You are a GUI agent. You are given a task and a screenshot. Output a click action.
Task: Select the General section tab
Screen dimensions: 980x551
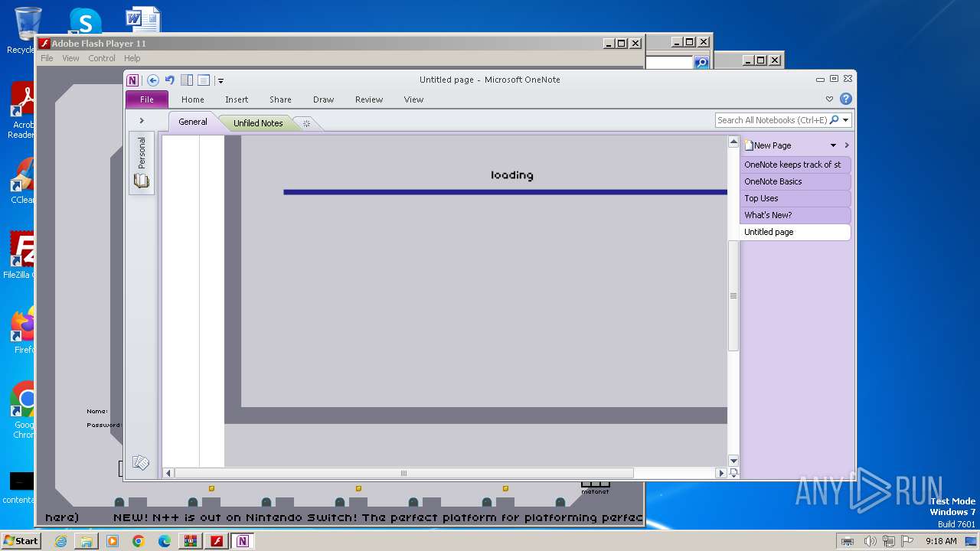[x=193, y=122]
